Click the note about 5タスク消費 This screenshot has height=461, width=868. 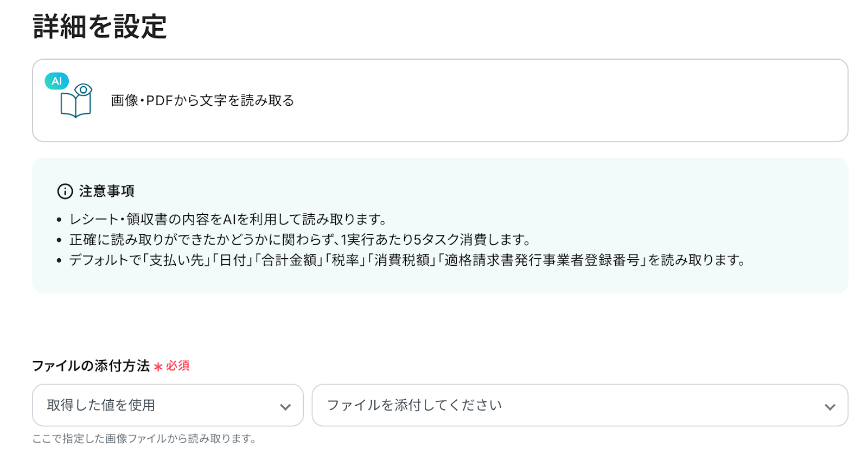[300, 240]
